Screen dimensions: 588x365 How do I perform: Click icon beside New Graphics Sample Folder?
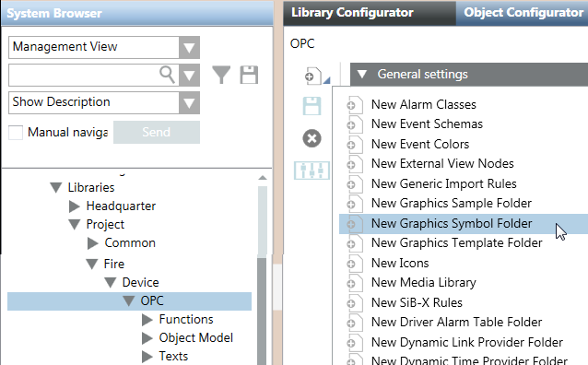[355, 204]
